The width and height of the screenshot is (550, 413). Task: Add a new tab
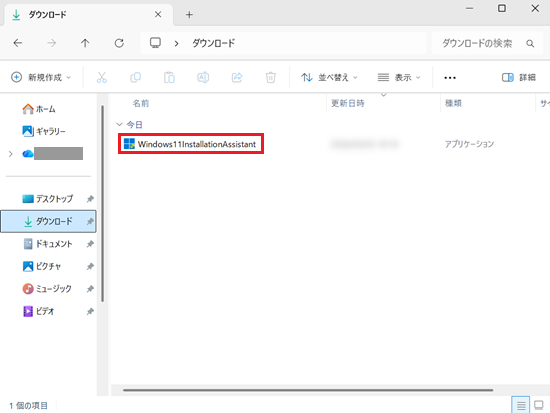click(x=189, y=15)
